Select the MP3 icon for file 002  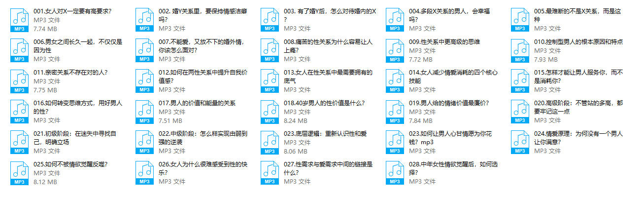point(144,20)
